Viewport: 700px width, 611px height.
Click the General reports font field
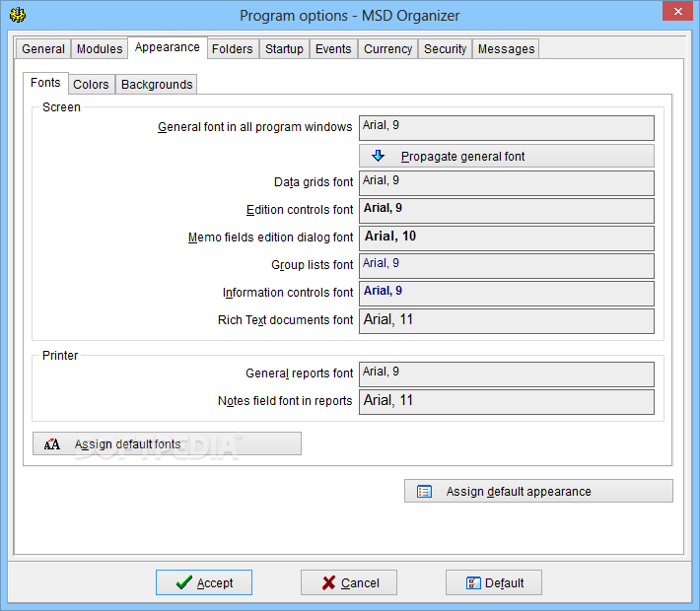click(507, 374)
